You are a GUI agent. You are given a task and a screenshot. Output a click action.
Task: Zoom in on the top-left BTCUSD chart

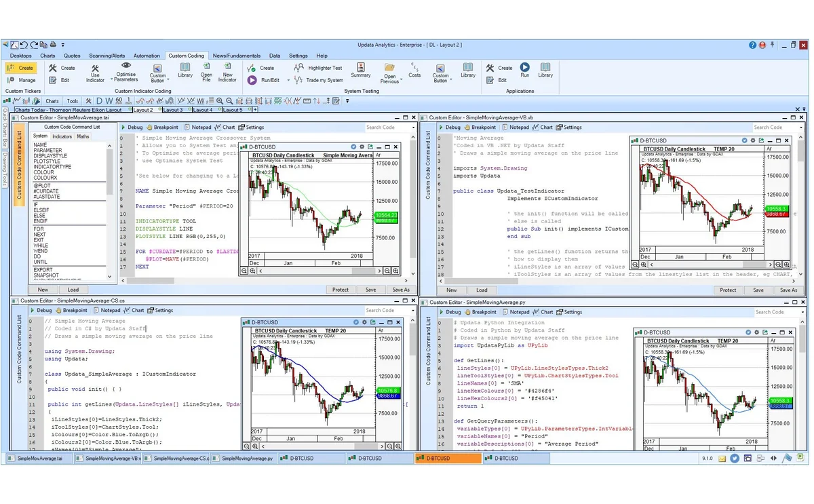[x=252, y=271]
